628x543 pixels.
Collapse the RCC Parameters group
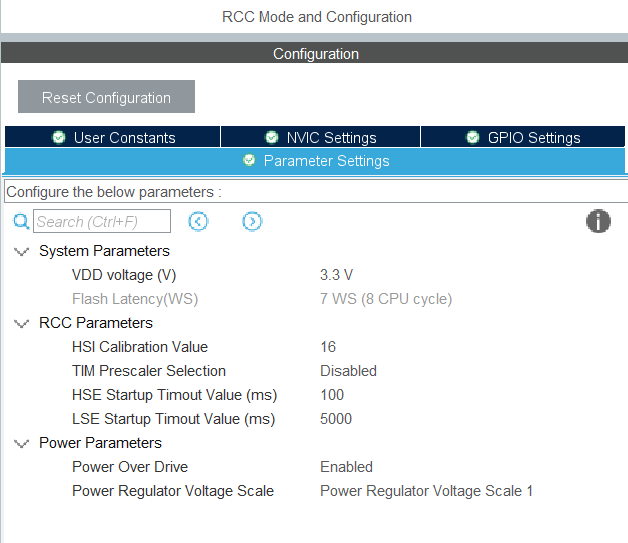(x=21, y=324)
